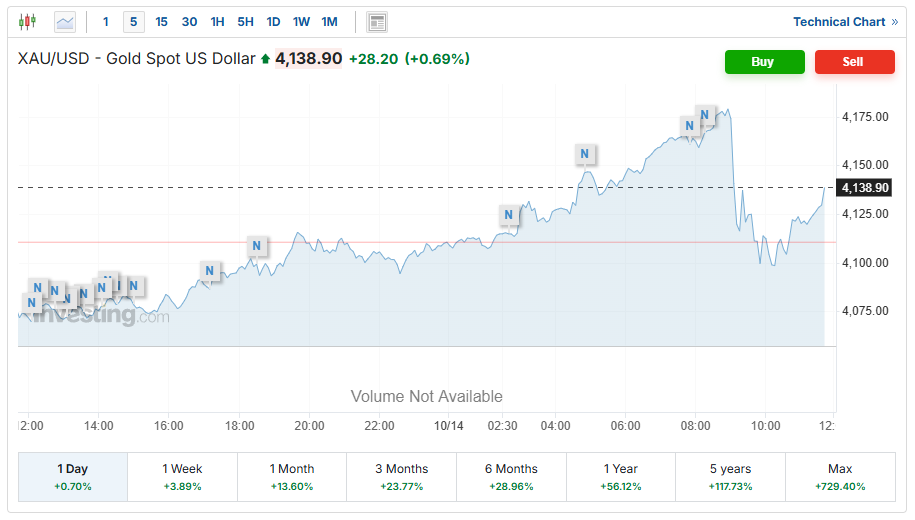This screenshot has height=520, width=915.
Task: Click the news layout icon in toolbar
Action: click(377, 22)
